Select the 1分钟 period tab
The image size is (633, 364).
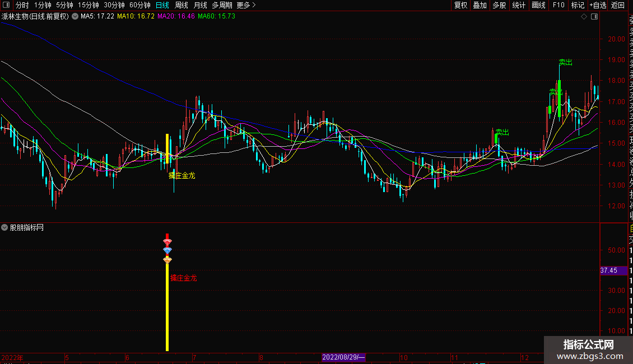tap(43, 5)
